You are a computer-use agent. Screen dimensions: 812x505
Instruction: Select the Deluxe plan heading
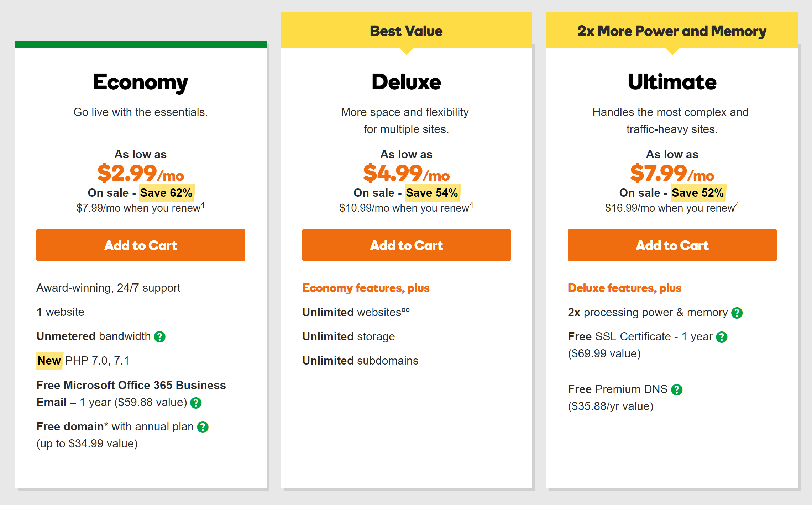pyautogui.click(x=407, y=82)
